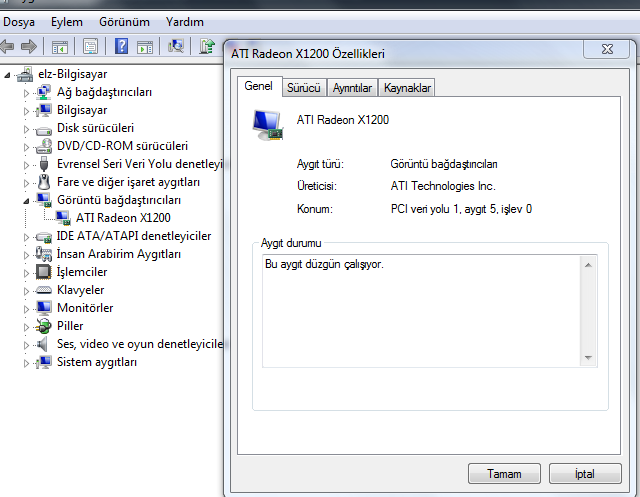Click Scan for hardware changes icon
This screenshot has height=497, width=640.
pyautogui.click(x=176, y=46)
